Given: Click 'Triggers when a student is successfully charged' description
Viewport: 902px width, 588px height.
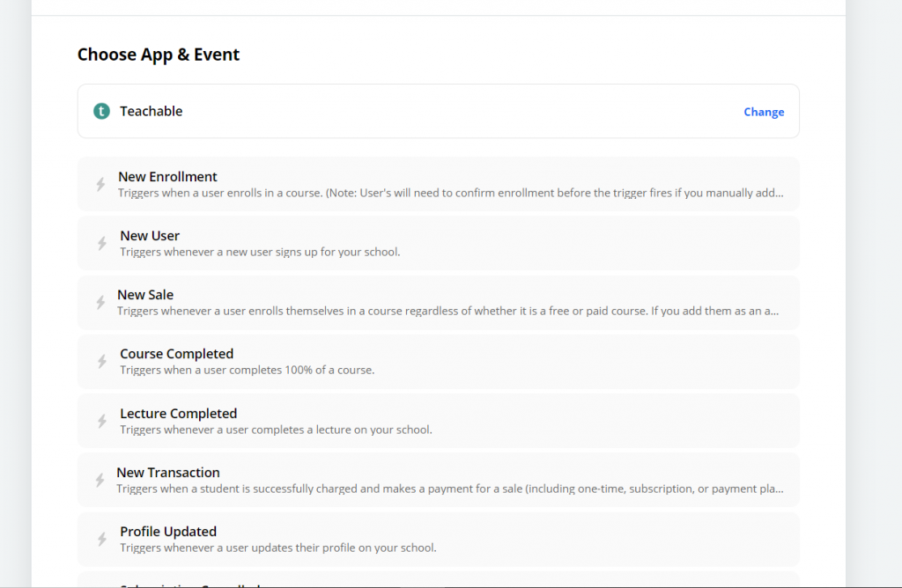Looking at the screenshot, I should (450, 489).
